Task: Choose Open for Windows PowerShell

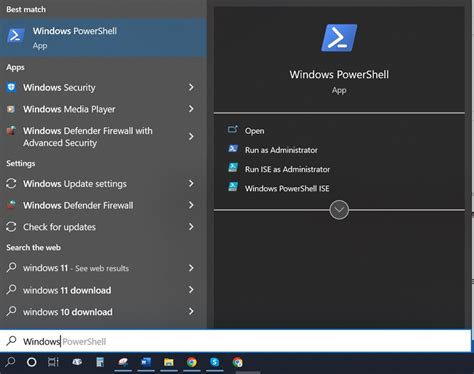Action: pyautogui.click(x=255, y=131)
